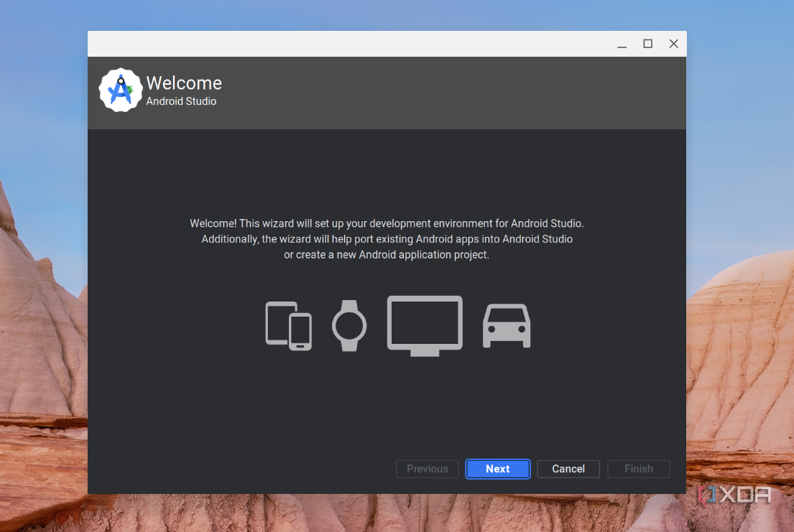
Task: Click the Android Studio subtitle text
Action: point(181,101)
